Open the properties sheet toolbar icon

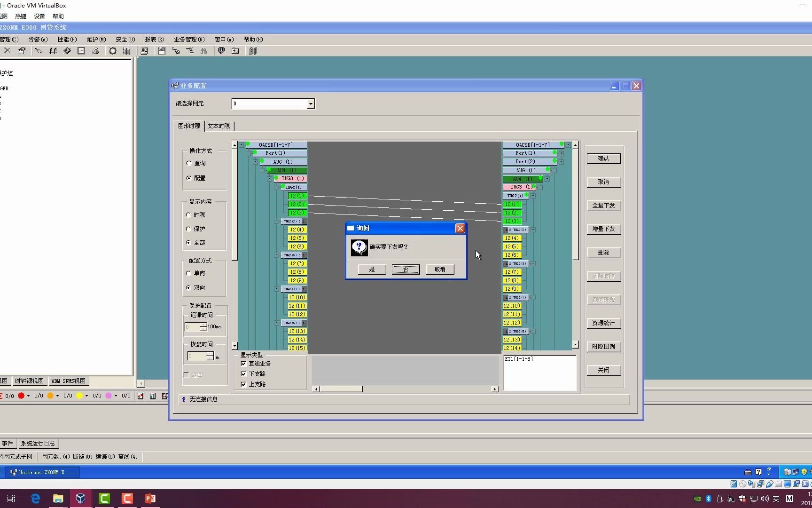[x=22, y=51]
